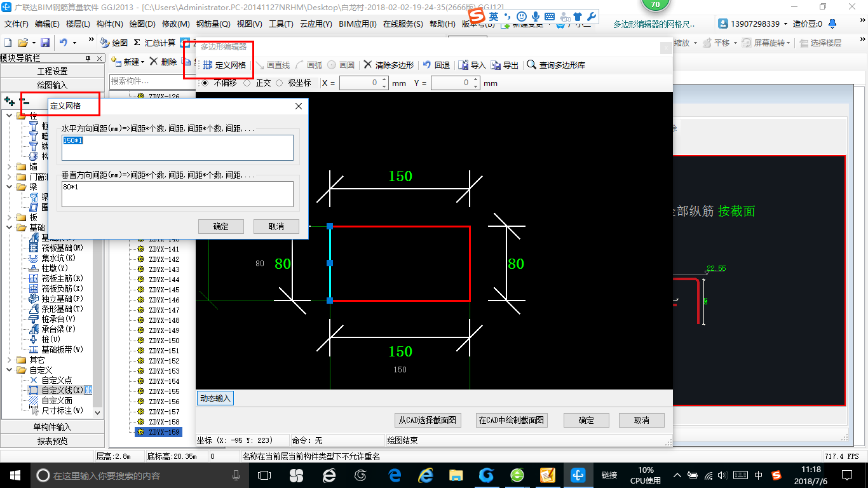Open 钢筋量(Q) menu
Screen dimensions: 868x488
tap(213, 24)
